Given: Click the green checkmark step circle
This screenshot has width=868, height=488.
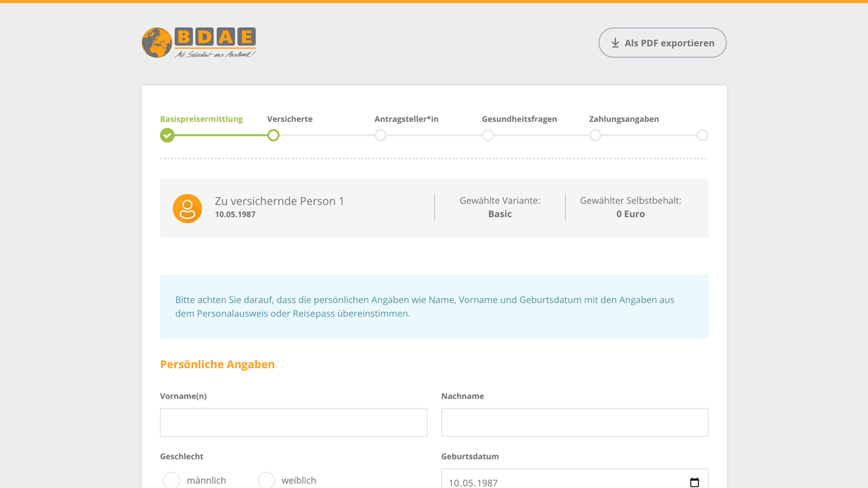Looking at the screenshot, I should (167, 135).
